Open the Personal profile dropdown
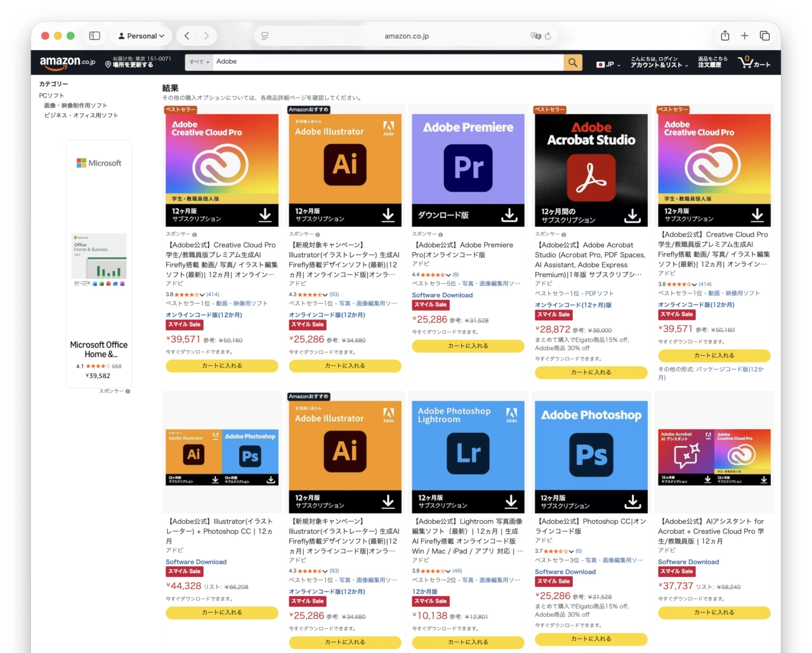Screen dimensions: 812x653 pyautogui.click(x=141, y=36)
